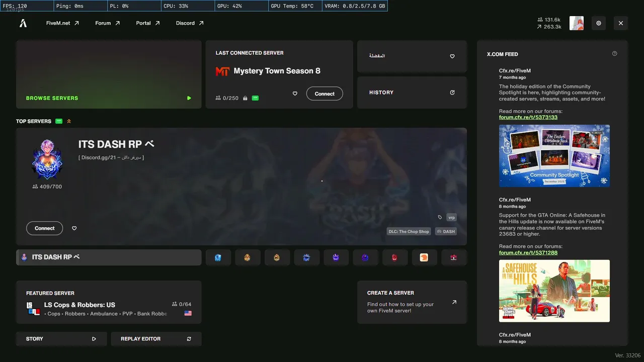This screenshot has height=362, width=644.
Task: Connect to Mystery Town Season 8
Action: (x=325, y=94)
